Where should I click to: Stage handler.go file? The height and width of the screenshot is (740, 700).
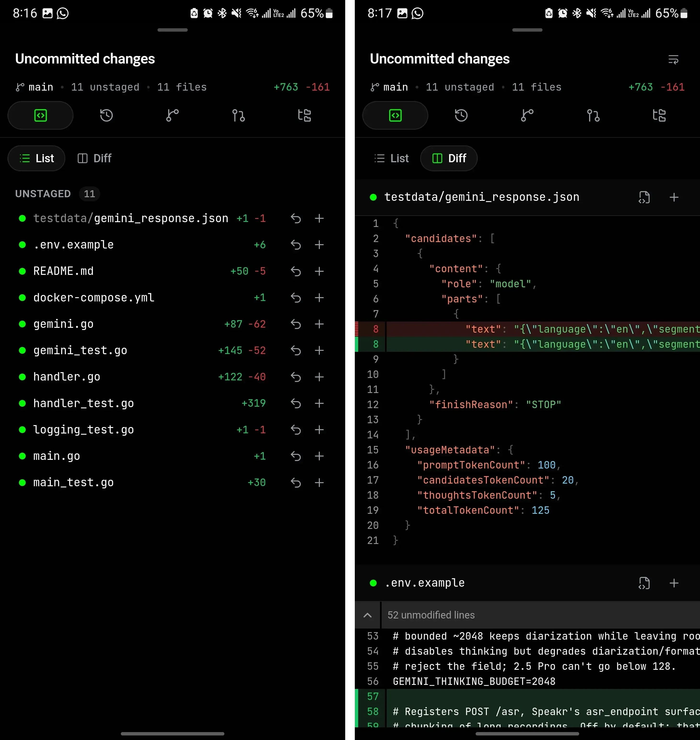click(319, 377)
